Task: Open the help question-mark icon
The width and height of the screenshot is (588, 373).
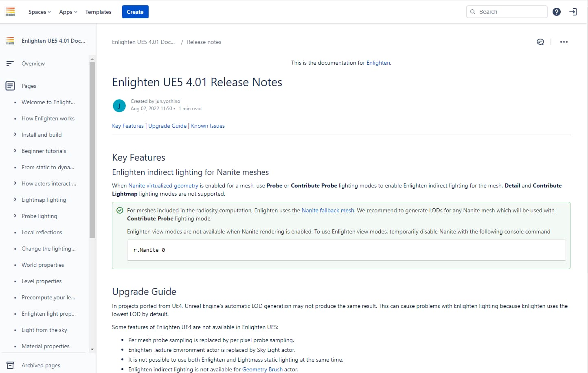Action: pyautogui.click(x=557, y=12)
